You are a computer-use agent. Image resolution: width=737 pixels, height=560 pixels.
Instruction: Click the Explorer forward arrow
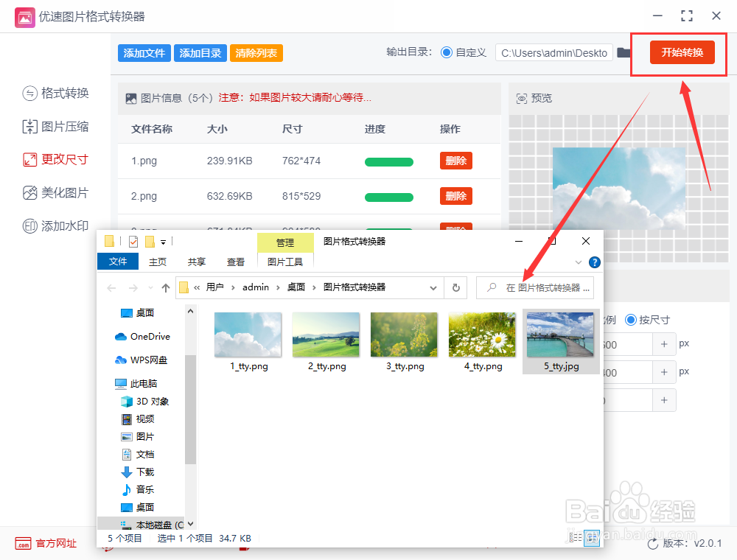coord(133,288)
